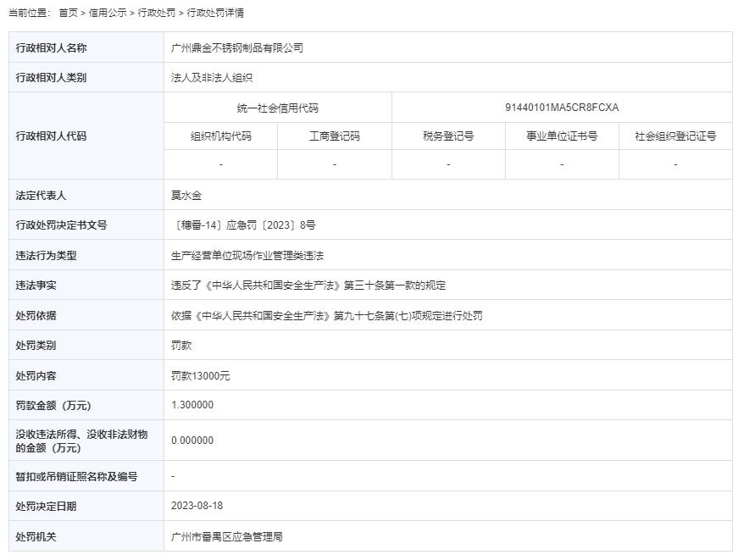The height and width of the screenshot is (560, 744).
Task: Click the 统一社会信用代码 header cell
Action: pyautogui.click(x=278, y=108)
